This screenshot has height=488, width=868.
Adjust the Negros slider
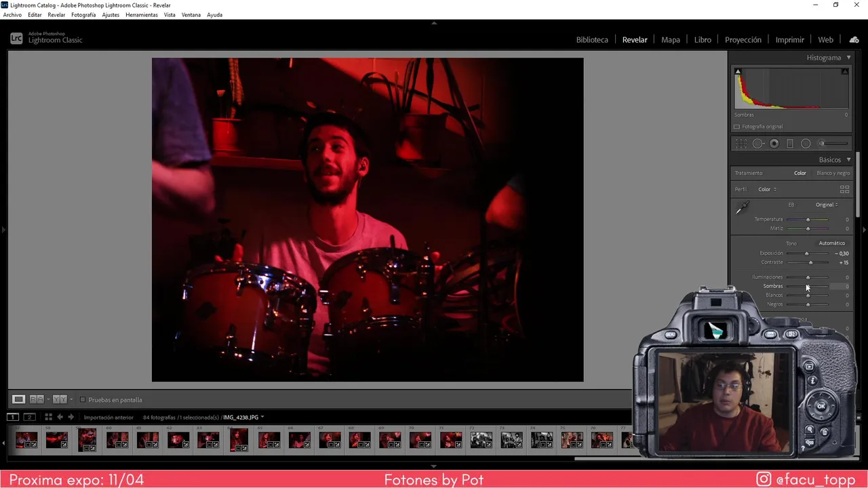[x=808, y=304]
